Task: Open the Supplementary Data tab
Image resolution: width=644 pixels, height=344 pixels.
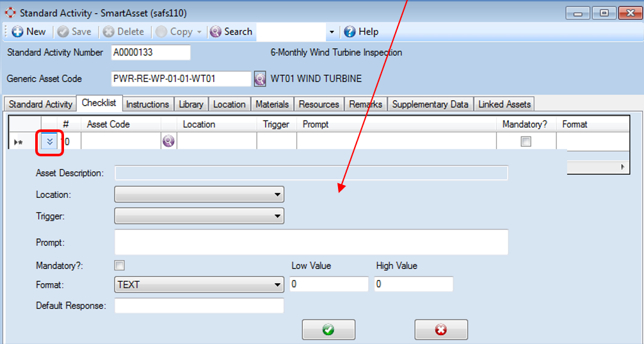Action: 430,104
